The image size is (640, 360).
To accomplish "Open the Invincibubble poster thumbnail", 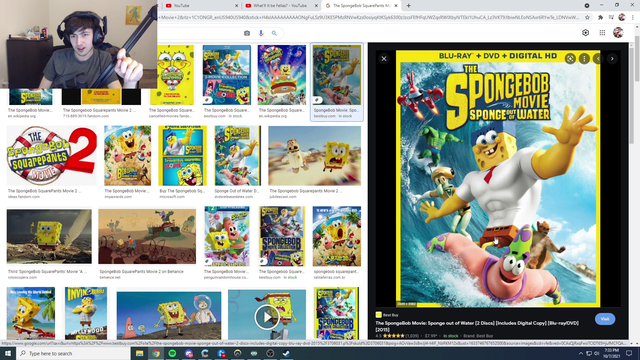I will 86,313.
